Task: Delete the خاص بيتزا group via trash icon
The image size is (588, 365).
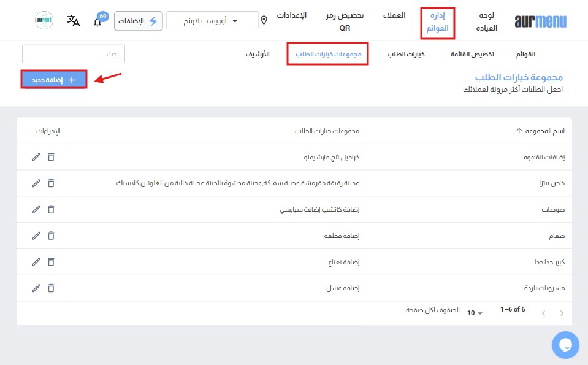Action: (x=51, y=183)
